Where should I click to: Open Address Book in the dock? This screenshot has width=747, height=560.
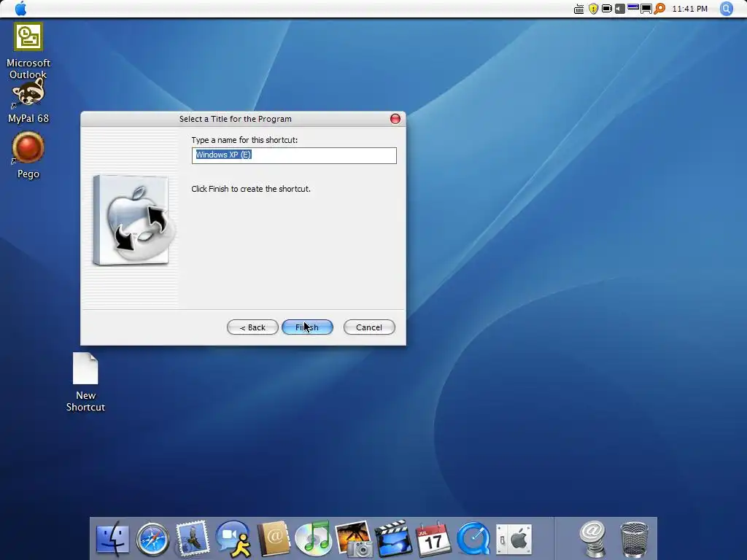274,539
